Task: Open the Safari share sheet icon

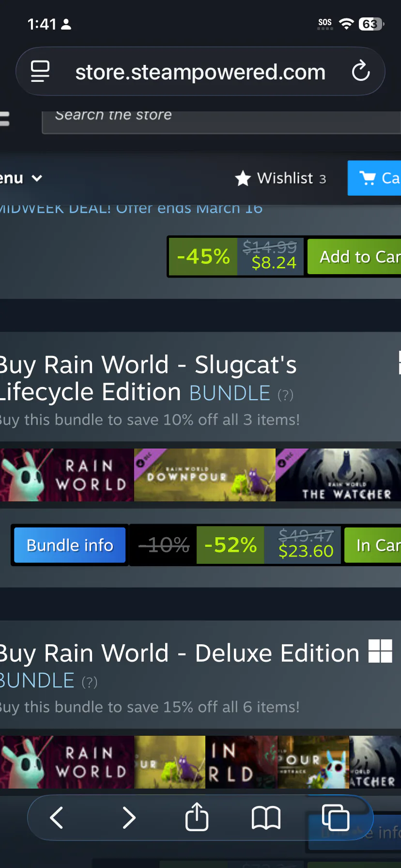Action: pyautogui.click(x=197, y=817)
